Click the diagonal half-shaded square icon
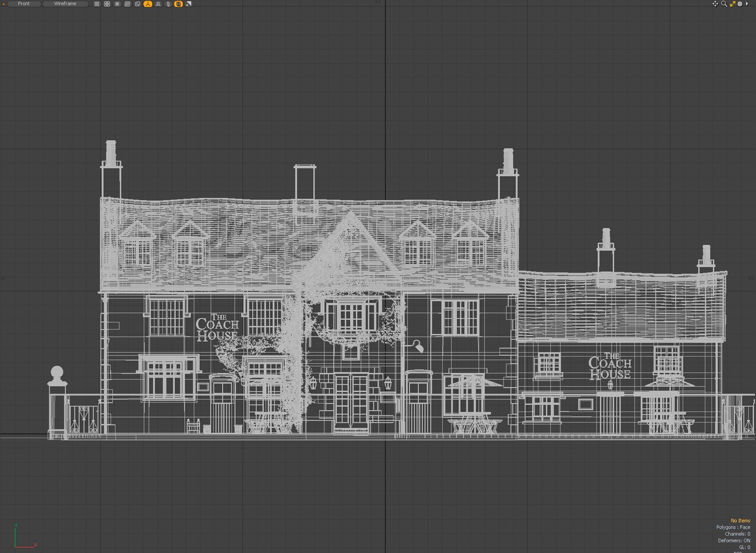 [189, 4]
